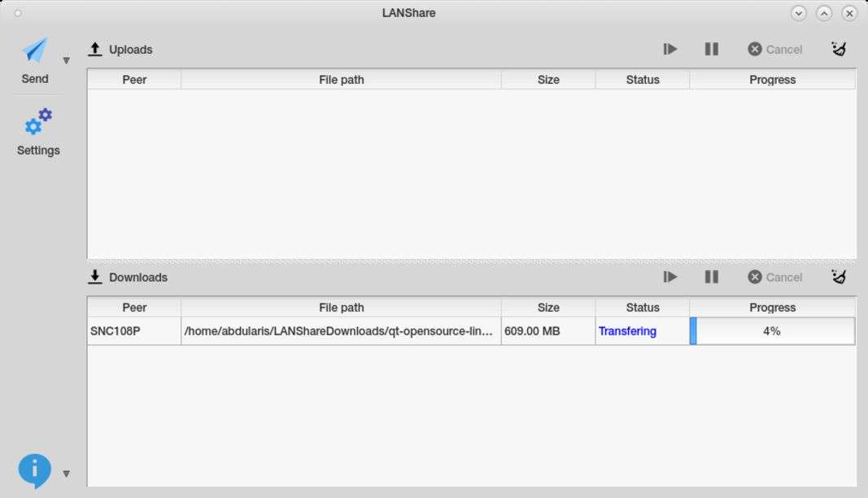868x498 pixels.
Task: Click the 609.00 MB size cell
Action: (548, 331)
